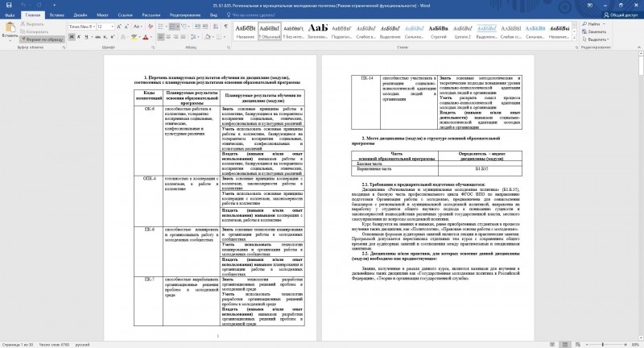Expand the styles gallery more arrow
Viewport: 644px width, 348px height.
(x=574, y=38)
